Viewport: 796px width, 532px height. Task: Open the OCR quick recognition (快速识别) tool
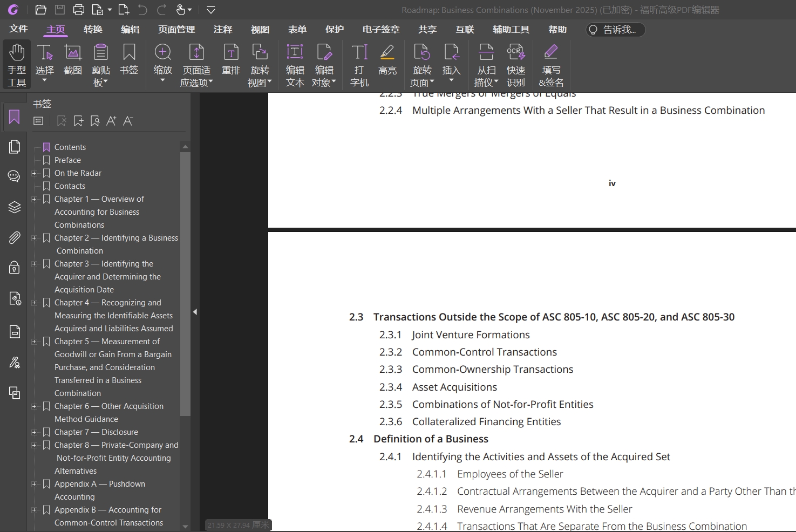(515, 64)
